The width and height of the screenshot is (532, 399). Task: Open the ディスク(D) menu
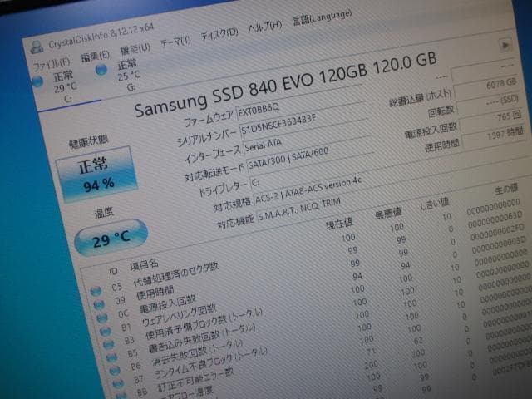click(x=219, y=34)
